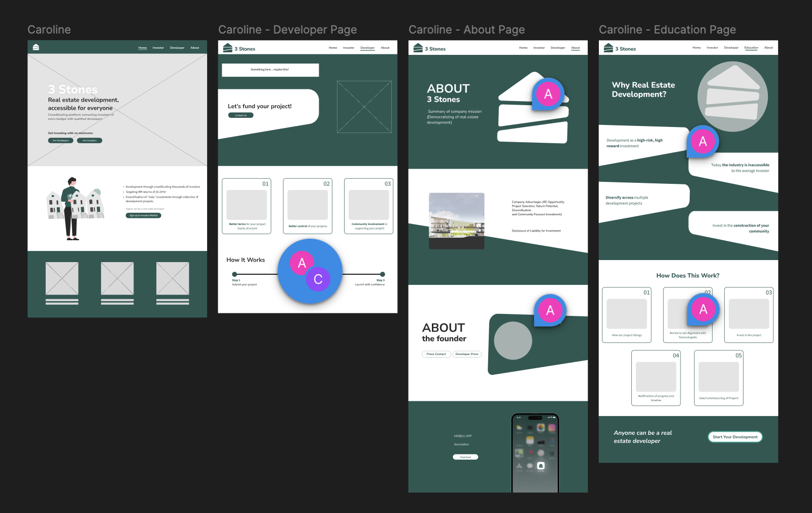This screenshot has width=812, height=513.
Task: Select the 'Caroline - Developer Page' frame title
Action: click(x=287, y=30)
